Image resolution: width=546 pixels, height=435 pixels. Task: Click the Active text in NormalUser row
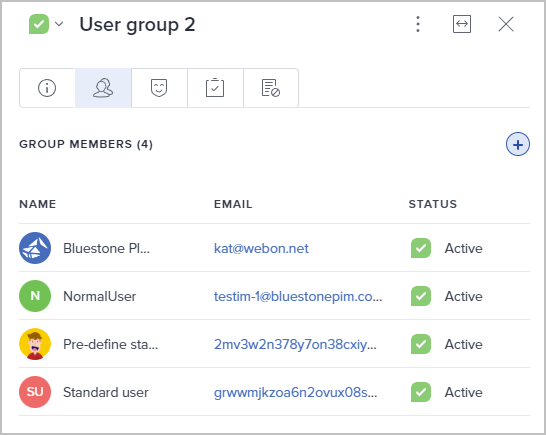463,296
